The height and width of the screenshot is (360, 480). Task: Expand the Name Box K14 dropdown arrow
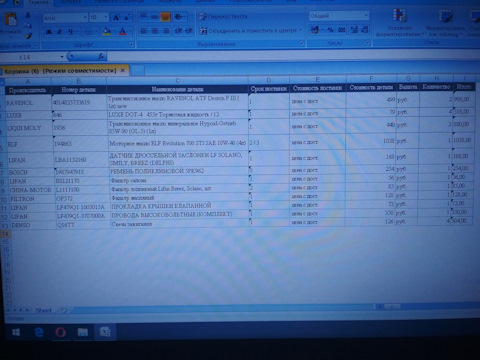tap(62, 57)
